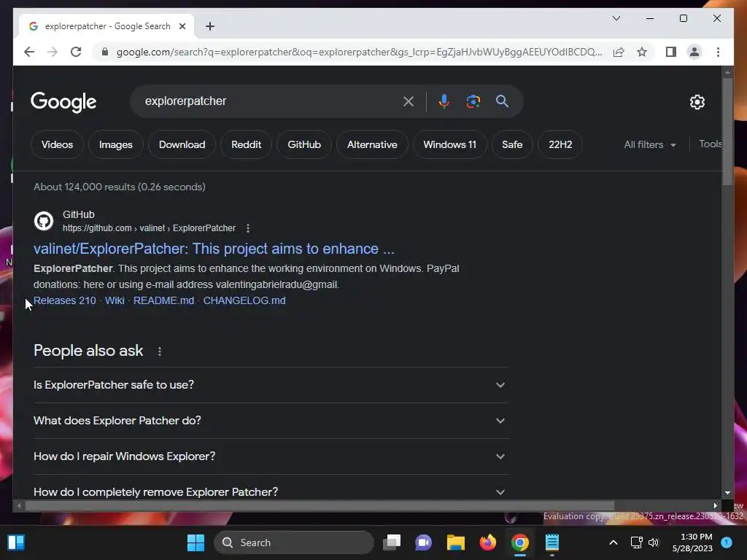Launch Firefox from taskbar
The height and width of the screenshot is (560, 747).
(x=487, y=542)
